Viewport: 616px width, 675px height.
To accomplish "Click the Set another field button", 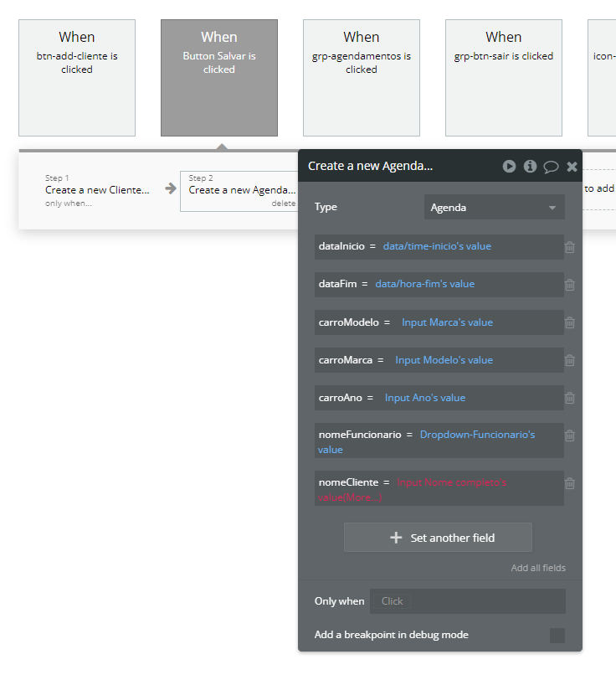I will click(438, 538).
